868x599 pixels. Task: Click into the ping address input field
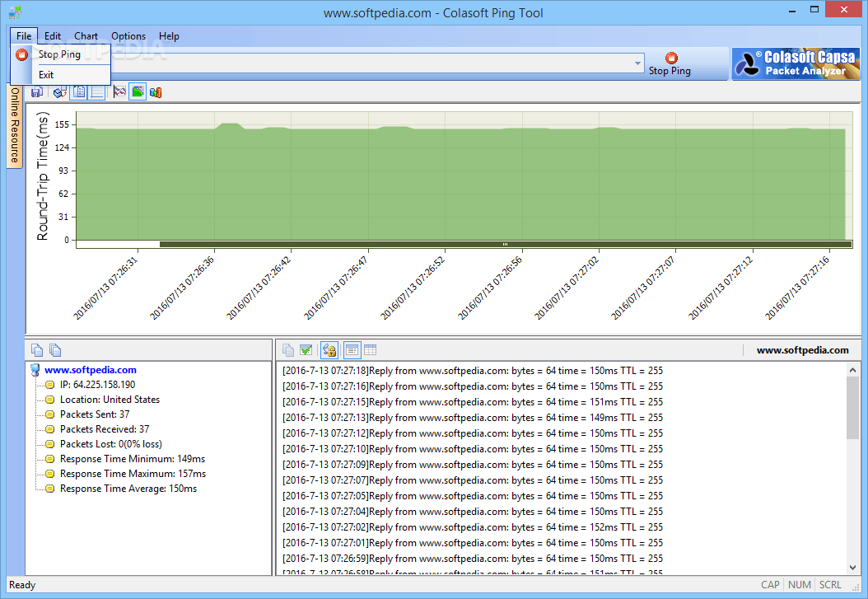coord(371,63)
